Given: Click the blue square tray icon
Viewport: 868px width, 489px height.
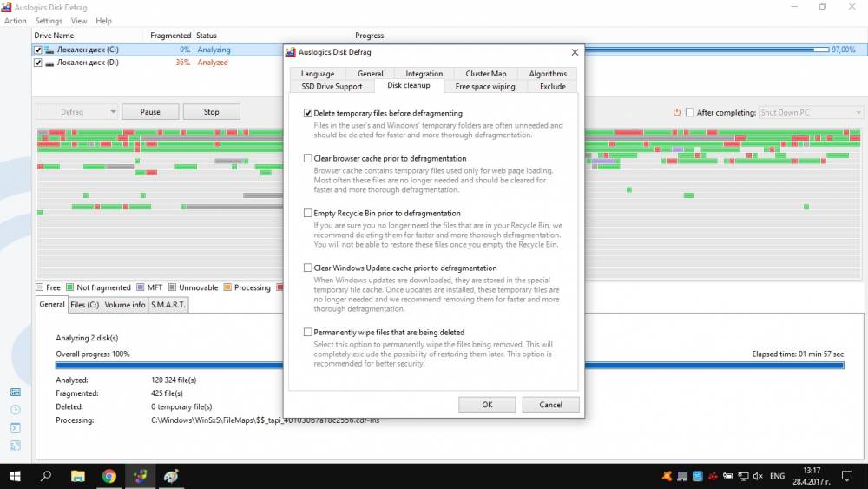Looking at the screenshot, I should [x=698, y=476].
